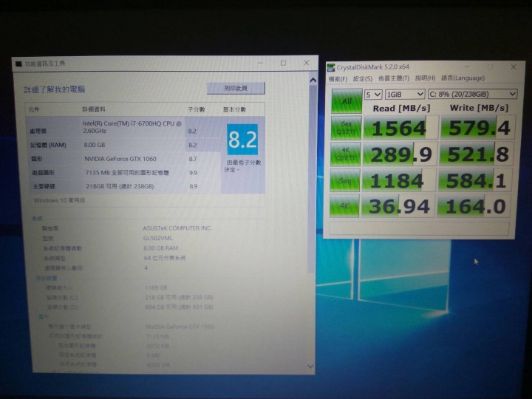Open the 檔案(F) menu
Image resolution: width=532 pixels, height=399 pixels.
pyautogui.click(x=338, y=79)
